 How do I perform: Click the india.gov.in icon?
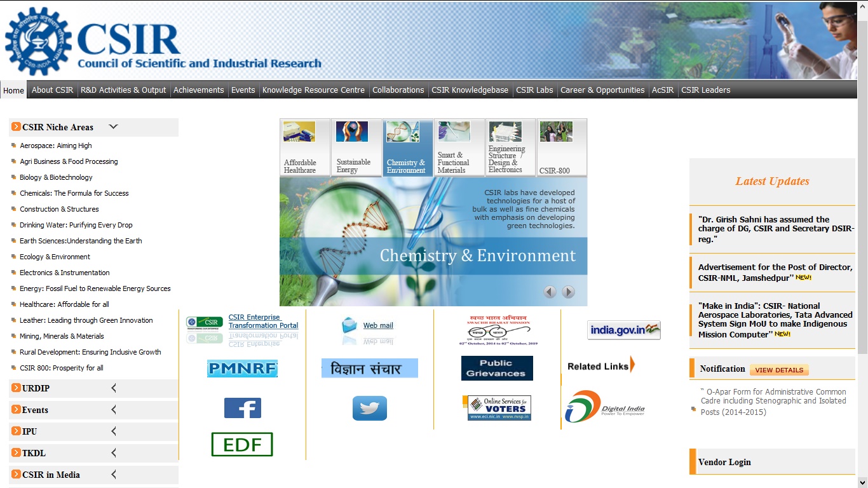click(623, 330)
